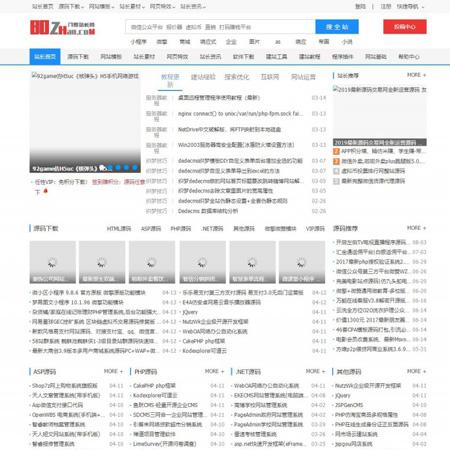Click the 80zhan.com site logo
Image resolution: width=450 pixels, height=450 pixels.
pos(63,27)
